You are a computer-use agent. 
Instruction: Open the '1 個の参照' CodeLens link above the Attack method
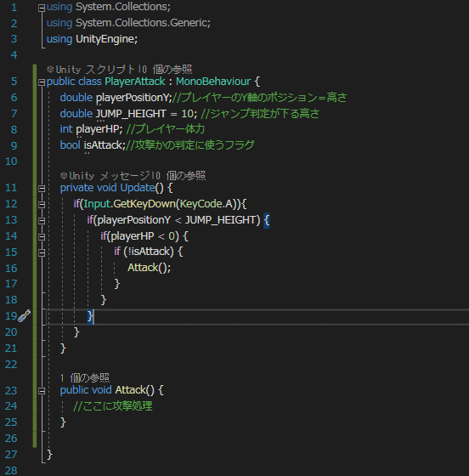coord(85,377)
